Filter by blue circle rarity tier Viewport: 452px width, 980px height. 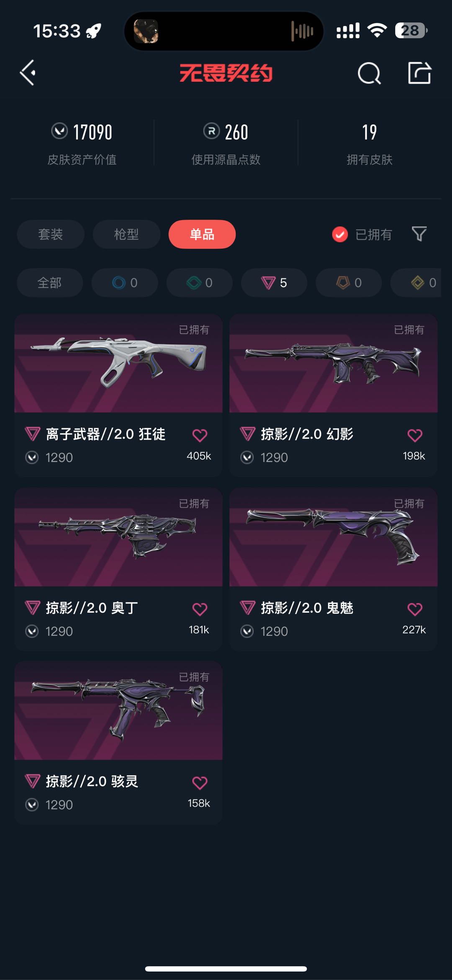pyautogui.click(x=125, y=283)
